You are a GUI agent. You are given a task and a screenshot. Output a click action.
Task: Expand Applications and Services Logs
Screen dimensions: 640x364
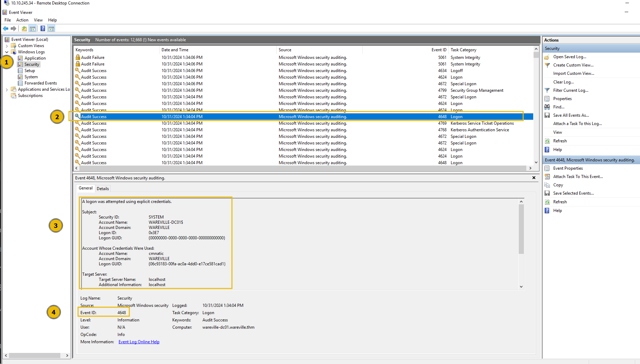point(7,89)
